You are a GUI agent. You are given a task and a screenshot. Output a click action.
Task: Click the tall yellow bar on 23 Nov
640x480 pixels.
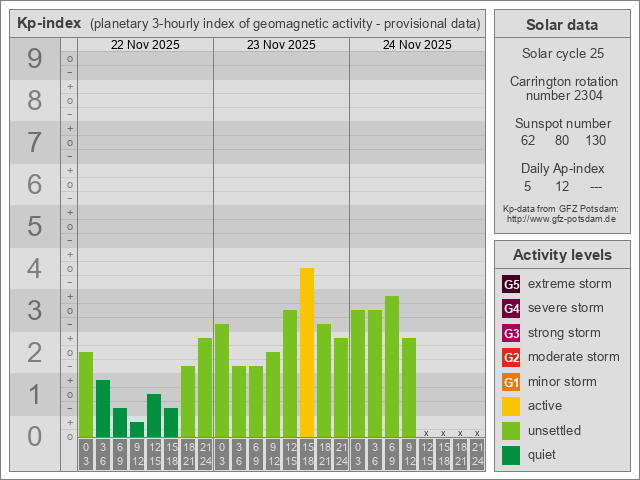[x=307, y=350]
